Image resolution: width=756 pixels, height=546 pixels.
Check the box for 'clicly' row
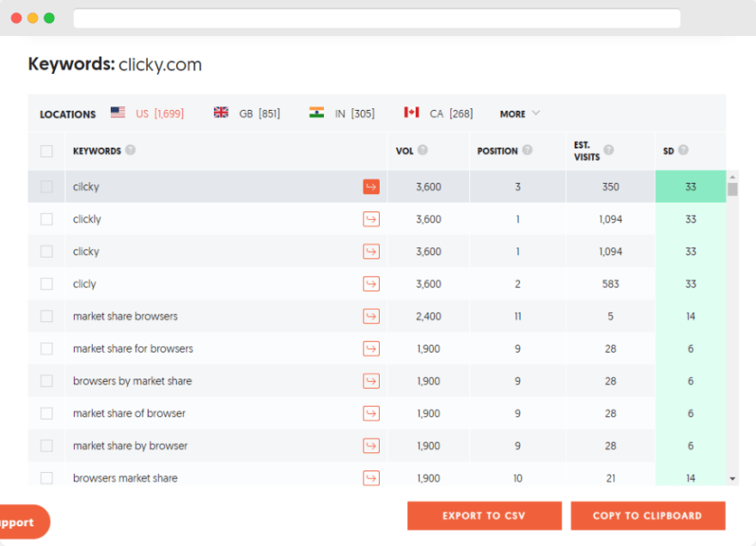point(46,284)
